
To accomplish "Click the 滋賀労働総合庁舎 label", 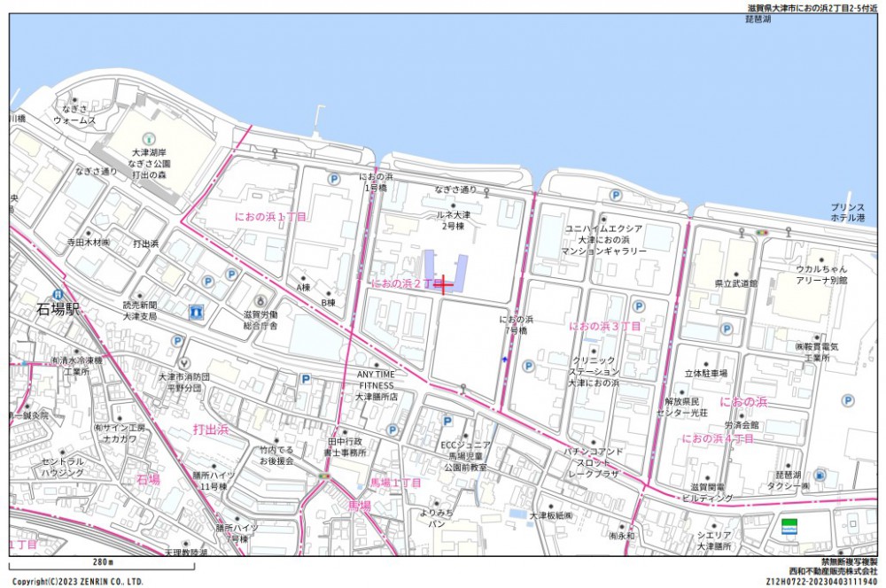I will pyautogui.click(x=260, y=321).
